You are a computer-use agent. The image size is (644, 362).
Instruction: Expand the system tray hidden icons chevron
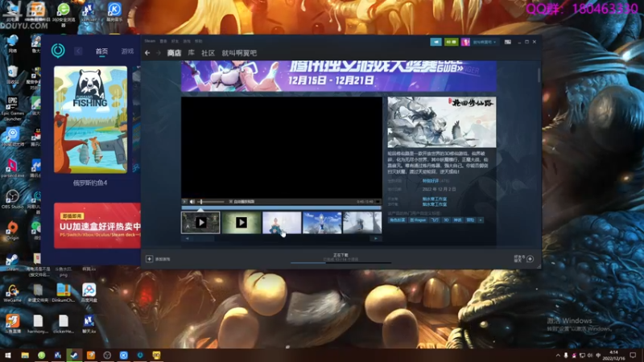pyautogui.click(x=558, y=356)
